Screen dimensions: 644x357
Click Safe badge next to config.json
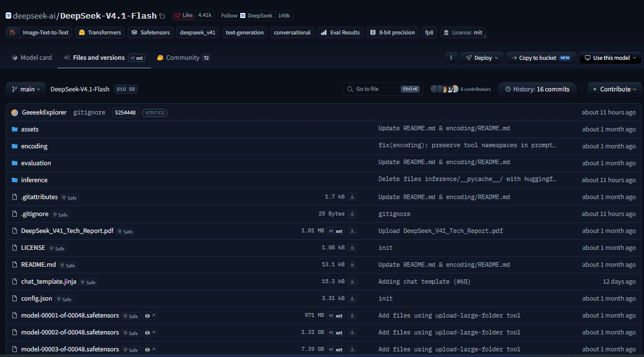point(64,299)
